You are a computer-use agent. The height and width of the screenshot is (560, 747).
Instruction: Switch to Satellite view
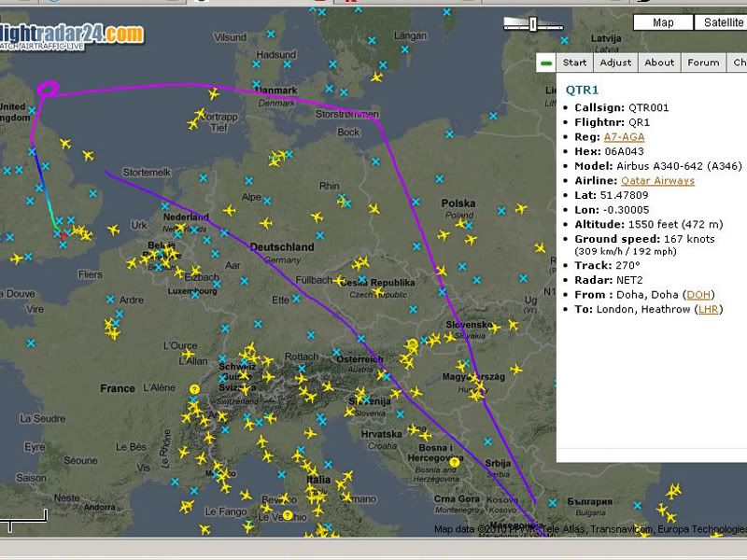[x=721, y=22]
